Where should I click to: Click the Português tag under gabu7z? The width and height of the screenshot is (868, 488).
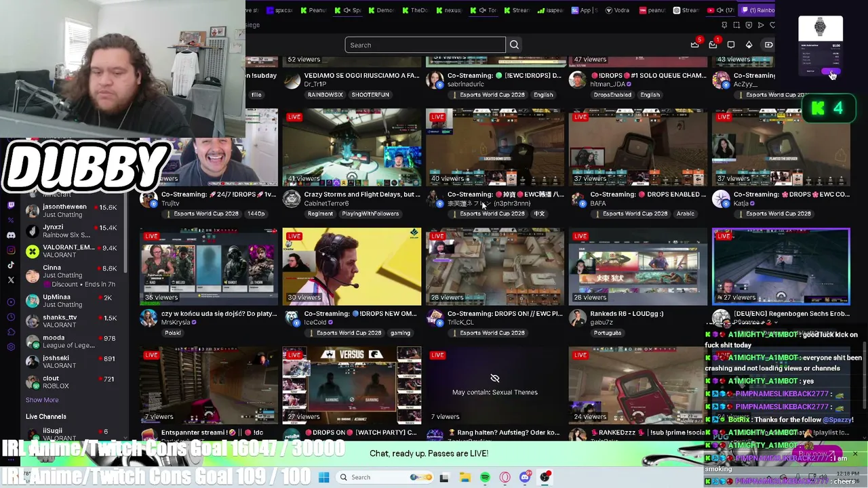pos(607,333)
